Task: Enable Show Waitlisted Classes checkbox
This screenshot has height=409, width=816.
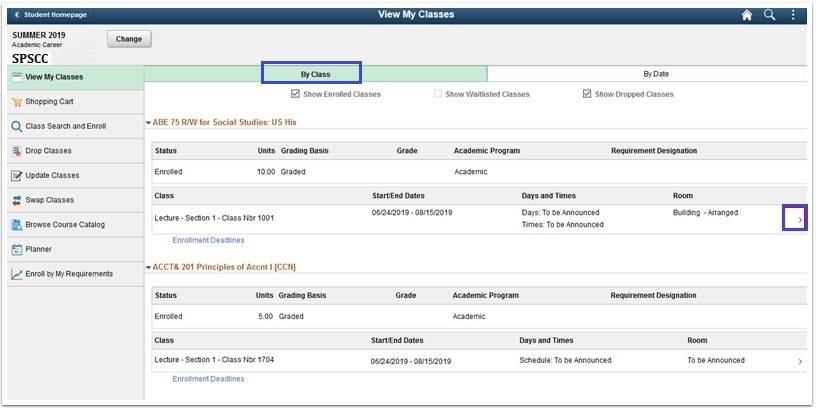Action: click(x=438, y=94)
